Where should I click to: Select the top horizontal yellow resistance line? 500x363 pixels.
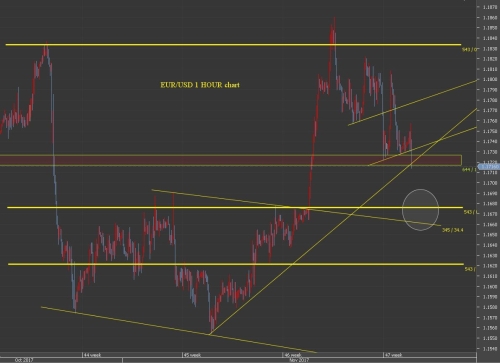pos(233,44)
